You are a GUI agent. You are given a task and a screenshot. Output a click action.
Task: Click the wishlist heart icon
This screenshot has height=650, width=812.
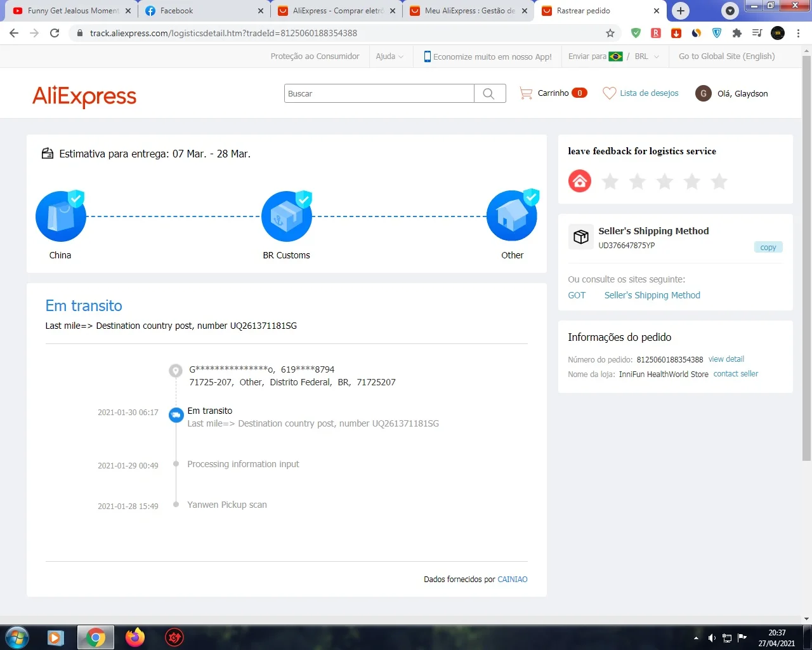[609, 93]
